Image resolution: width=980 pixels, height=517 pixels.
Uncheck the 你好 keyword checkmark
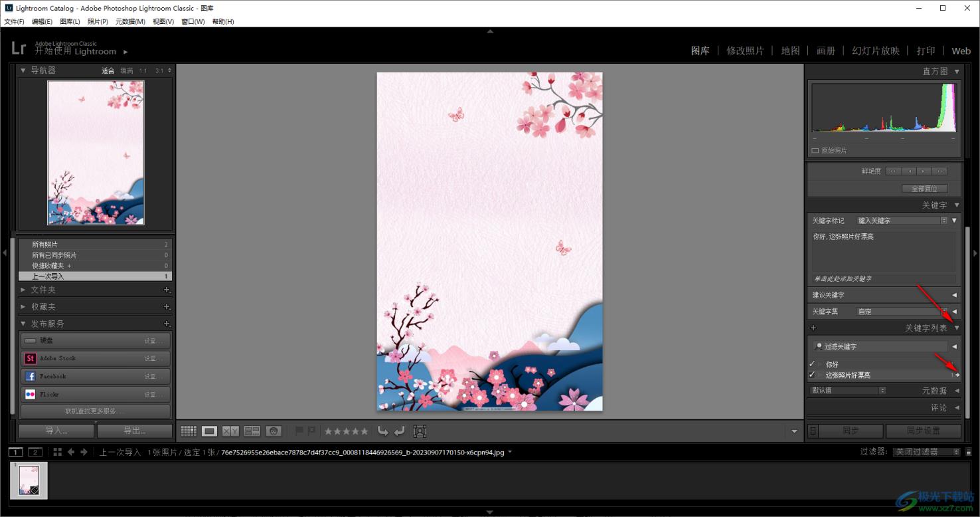(812, 364)
